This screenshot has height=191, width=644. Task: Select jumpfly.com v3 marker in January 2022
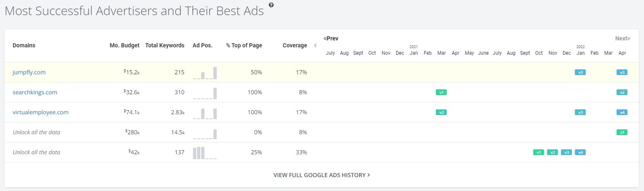580,72
